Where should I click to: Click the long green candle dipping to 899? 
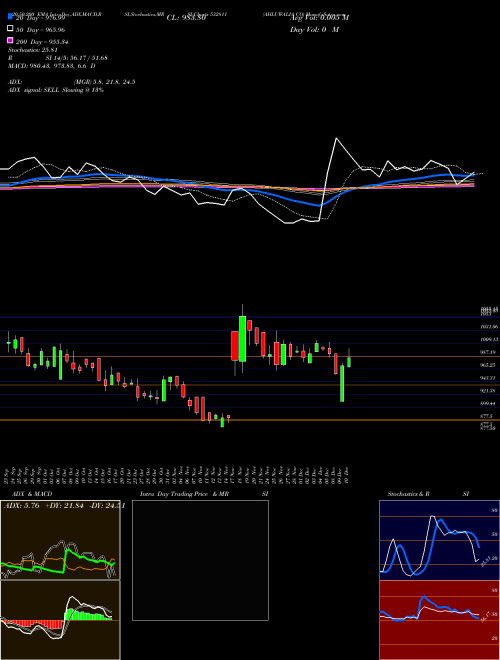(x=342, y=383)
